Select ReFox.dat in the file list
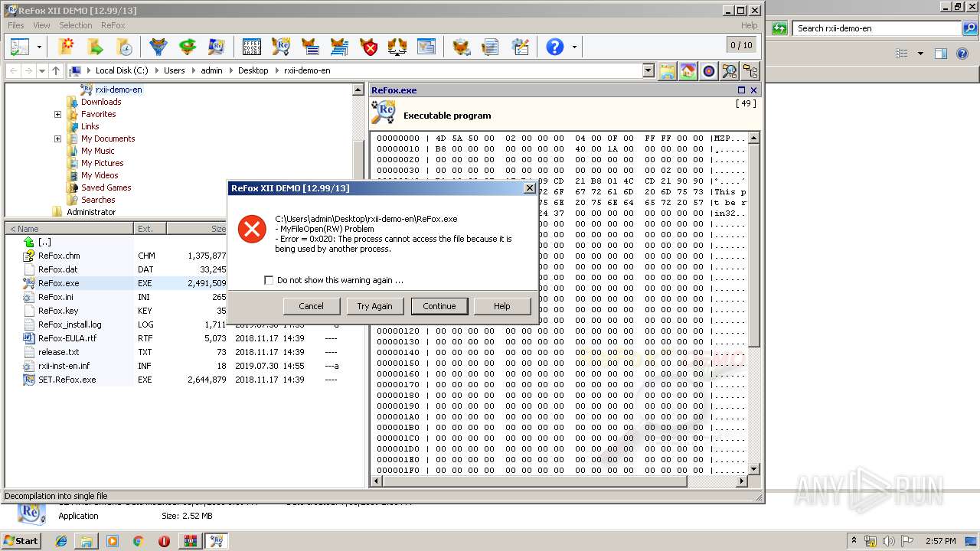Screen dimensions: 980x551 pos(57,269)
